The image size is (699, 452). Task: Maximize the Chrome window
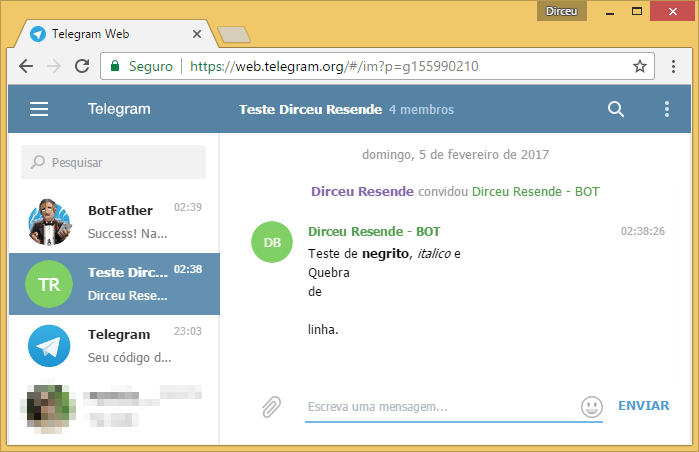(637, 12)
